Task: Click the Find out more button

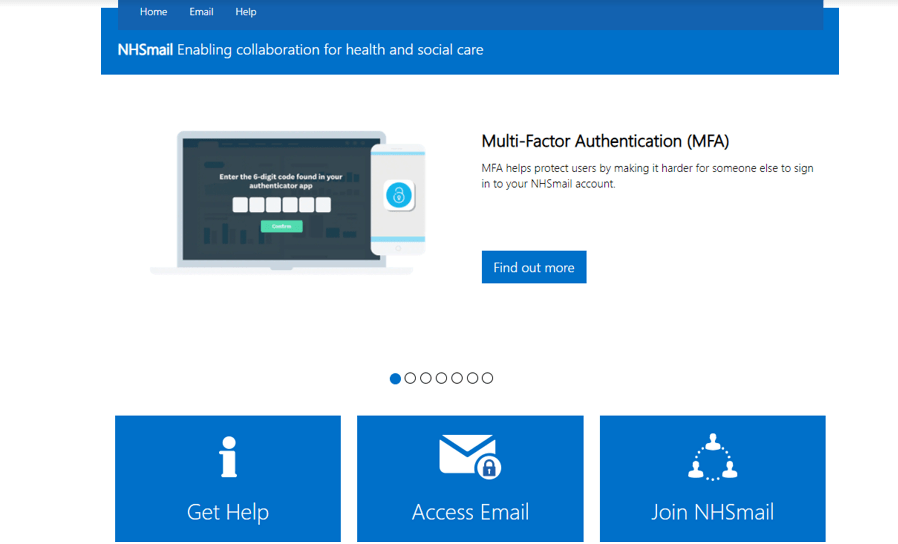Action: 534,267
